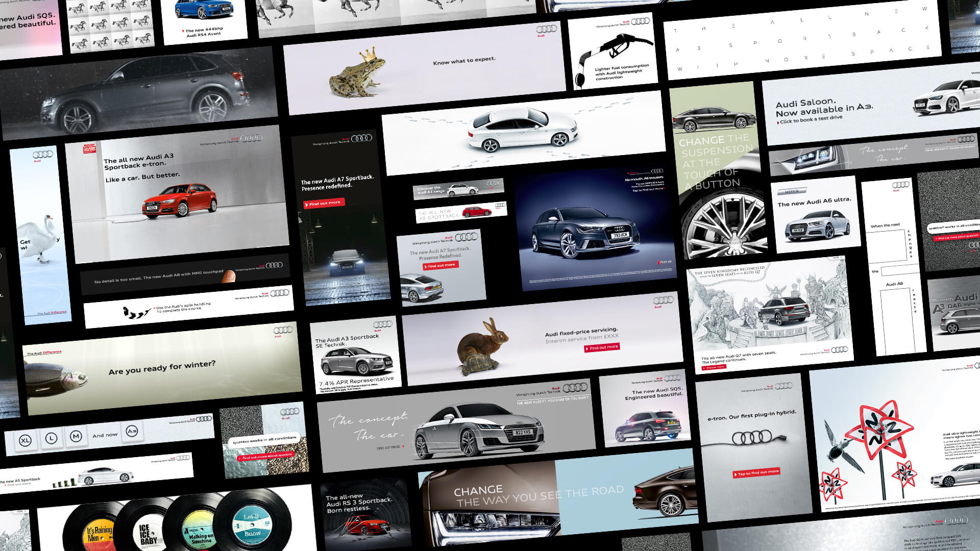Click the Audi rings logo in the fuel pump ad
This screenshot has height=551, width=980.
pyautogui.click(x=640, y=21)
